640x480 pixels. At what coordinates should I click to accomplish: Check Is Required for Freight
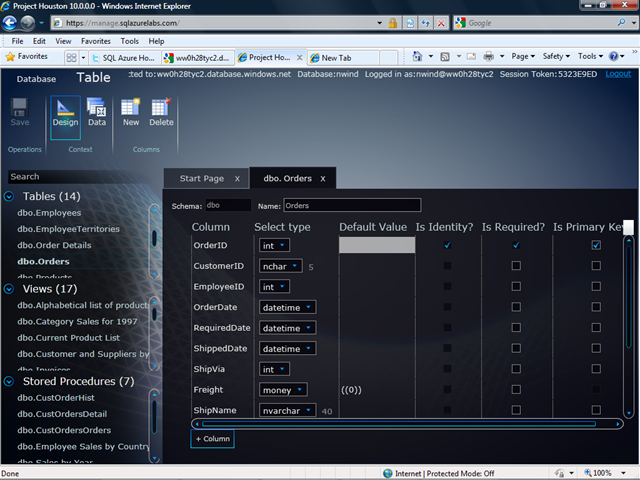tap(516, 389)
